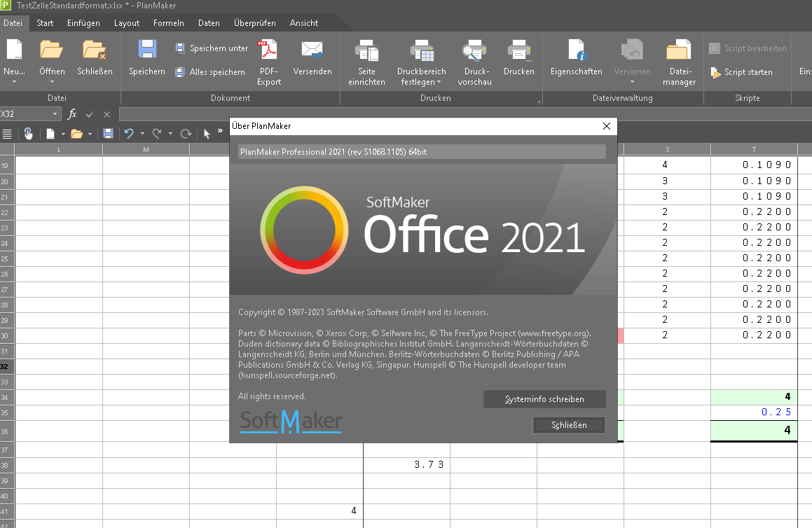Screen dimensions: 812x528
Task: Select column header M
Action: [x=146, y=149]
